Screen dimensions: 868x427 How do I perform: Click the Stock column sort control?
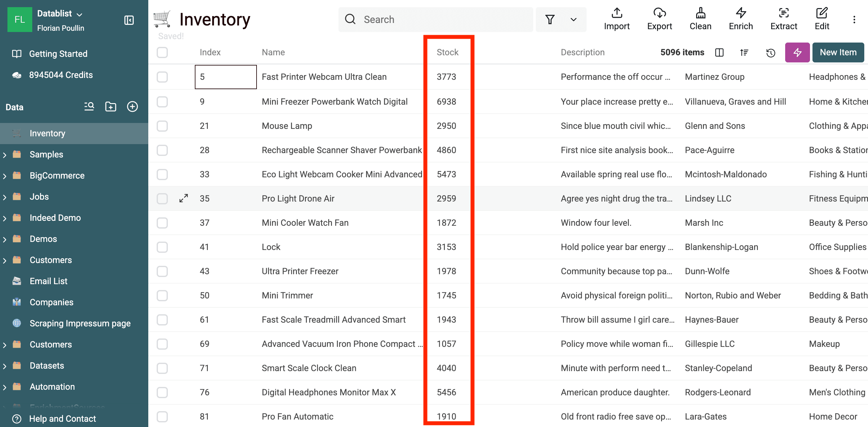(447, 52)
